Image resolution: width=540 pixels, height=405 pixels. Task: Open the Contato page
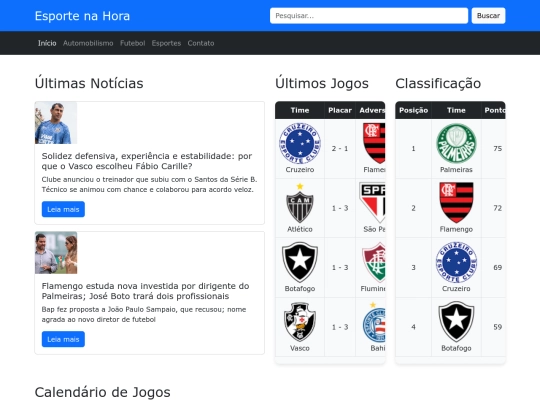(x=201, y=43)
